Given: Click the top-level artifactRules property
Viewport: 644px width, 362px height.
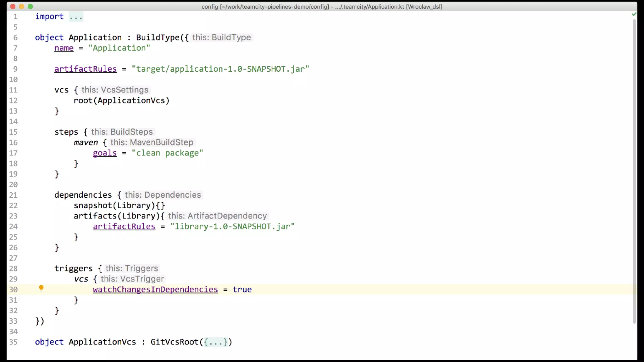Looking at the screenshot, I should (85, 69).
